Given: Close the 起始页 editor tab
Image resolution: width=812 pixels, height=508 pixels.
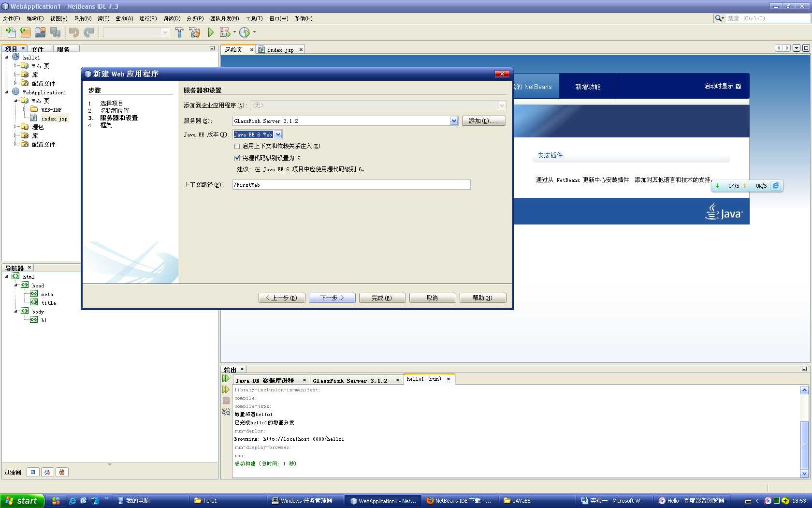Looking at the screenshot, I should (252, 50).
